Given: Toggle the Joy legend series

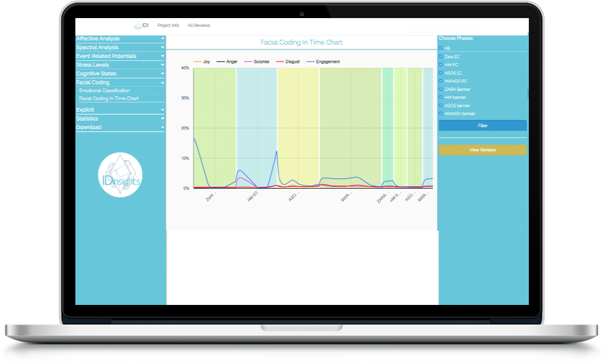Looking at the screenshot, I should (x=202, y=61).
